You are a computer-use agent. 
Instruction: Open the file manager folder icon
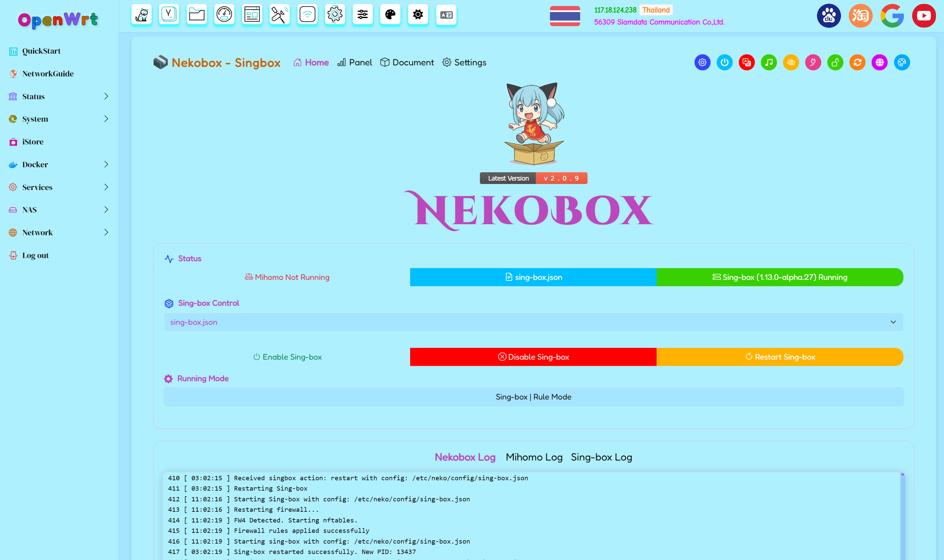coord(197,15)
